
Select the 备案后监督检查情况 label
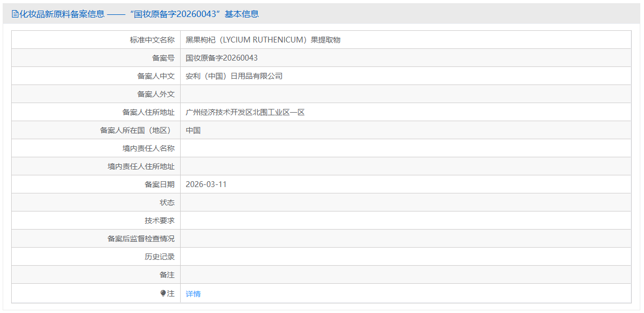141,239
